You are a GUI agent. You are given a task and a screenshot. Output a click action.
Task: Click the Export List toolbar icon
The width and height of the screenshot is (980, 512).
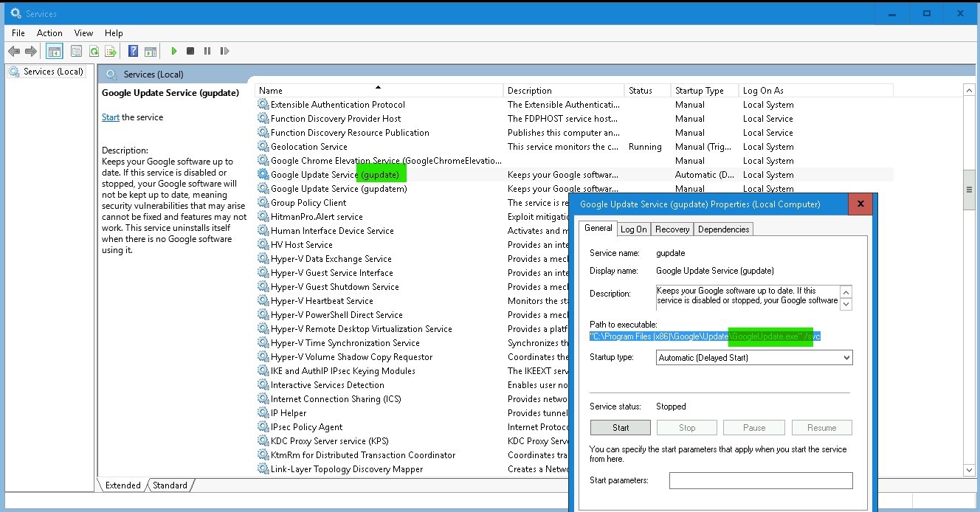pos(111,51)
